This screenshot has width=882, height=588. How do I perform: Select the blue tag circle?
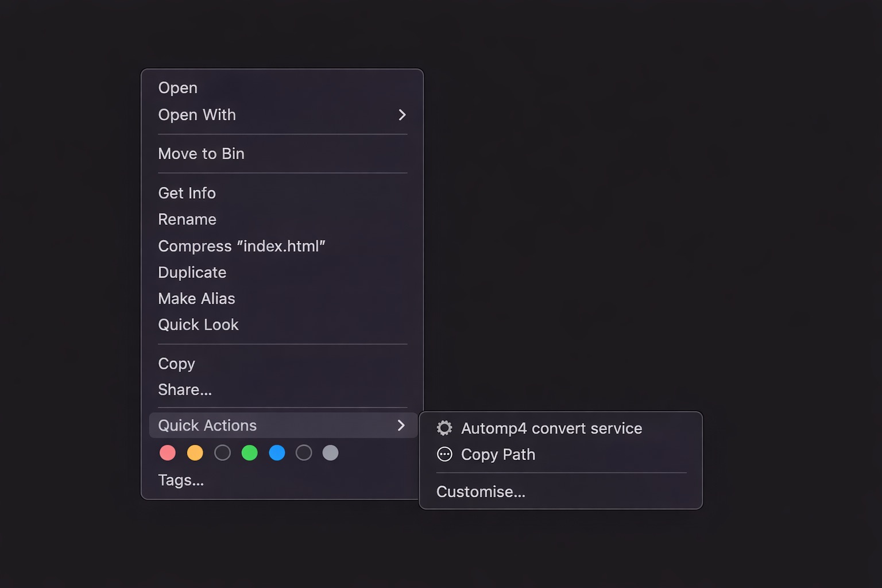tap(277, 452)
